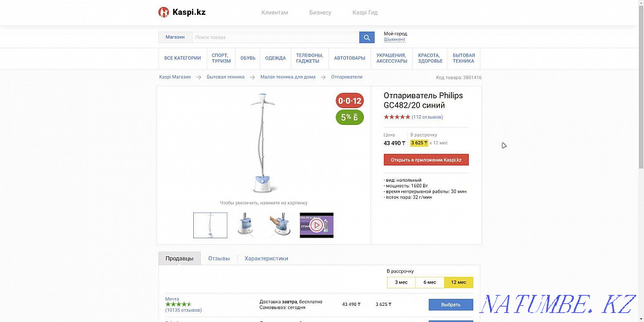Viewport: 644px width, 322px height.
Task: Open the Характеристики tab
Action: point(266,258)
